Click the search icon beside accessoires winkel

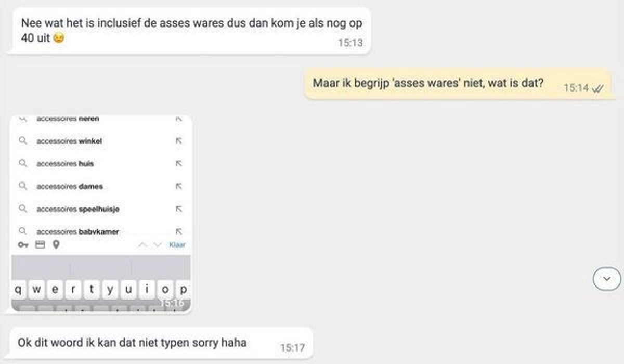coord(22,141)
